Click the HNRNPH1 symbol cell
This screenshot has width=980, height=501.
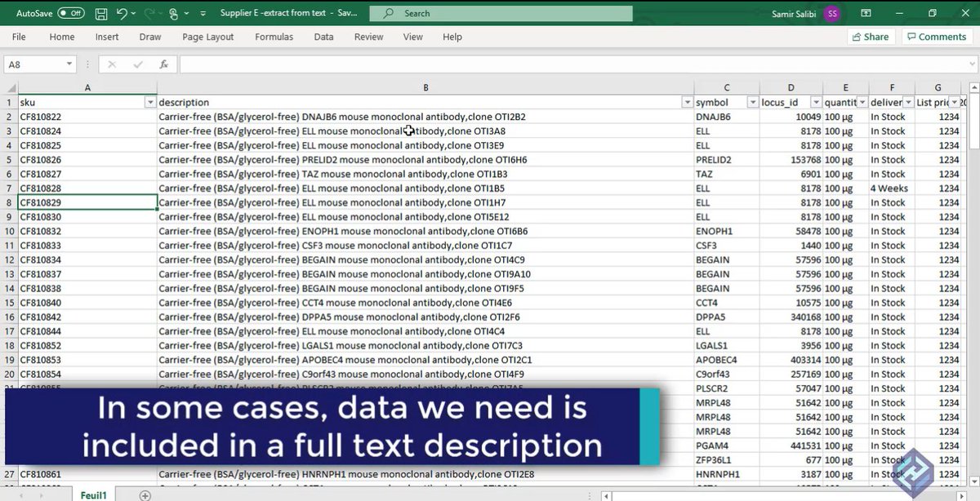pyautogui.click(x=726, y=474)
